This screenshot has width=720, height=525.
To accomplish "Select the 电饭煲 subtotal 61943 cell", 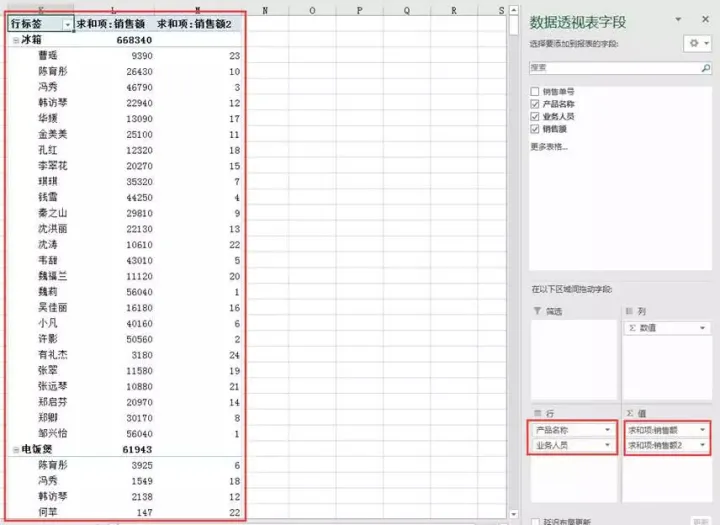I will 137,450.
